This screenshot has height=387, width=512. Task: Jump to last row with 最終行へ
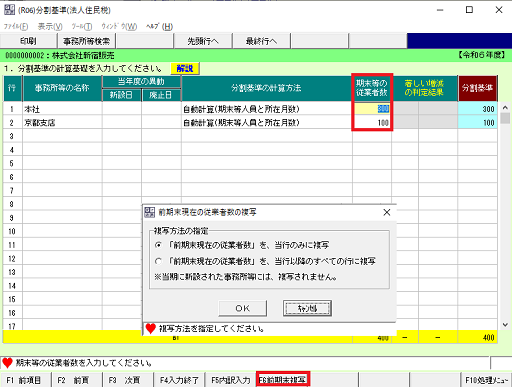(261, 41)
